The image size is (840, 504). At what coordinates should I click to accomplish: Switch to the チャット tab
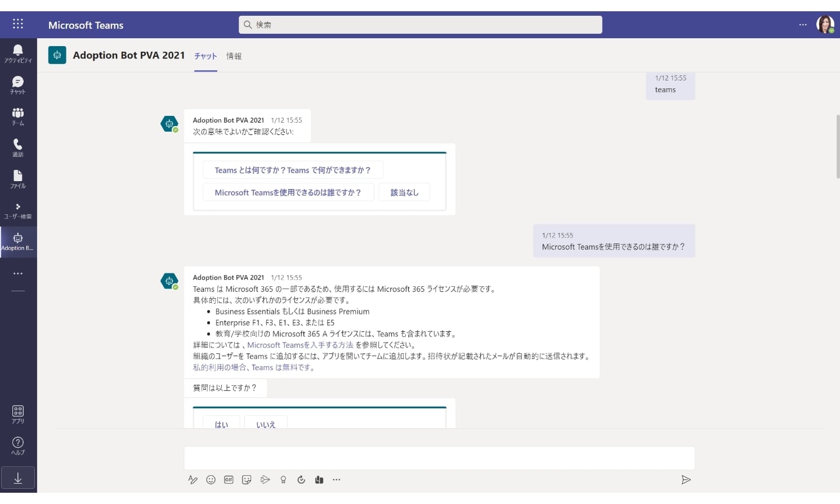(205, 56)
